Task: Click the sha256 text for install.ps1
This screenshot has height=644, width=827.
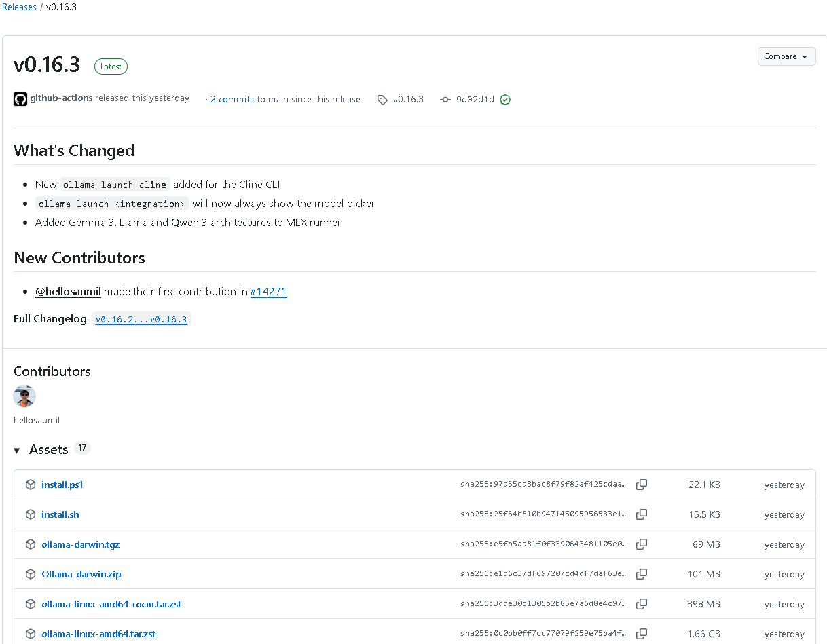Action: tap(543, 485)
